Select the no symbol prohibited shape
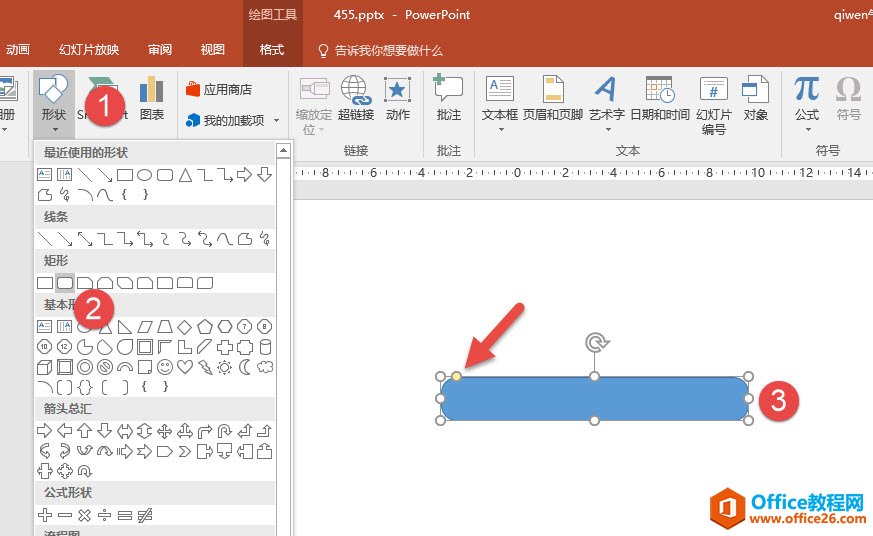 [105, 367]
